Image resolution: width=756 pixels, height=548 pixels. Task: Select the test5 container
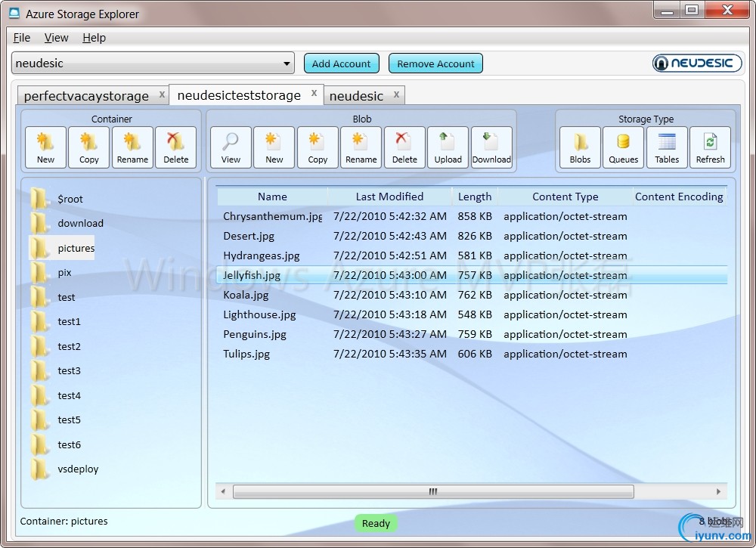pos(56,420)
